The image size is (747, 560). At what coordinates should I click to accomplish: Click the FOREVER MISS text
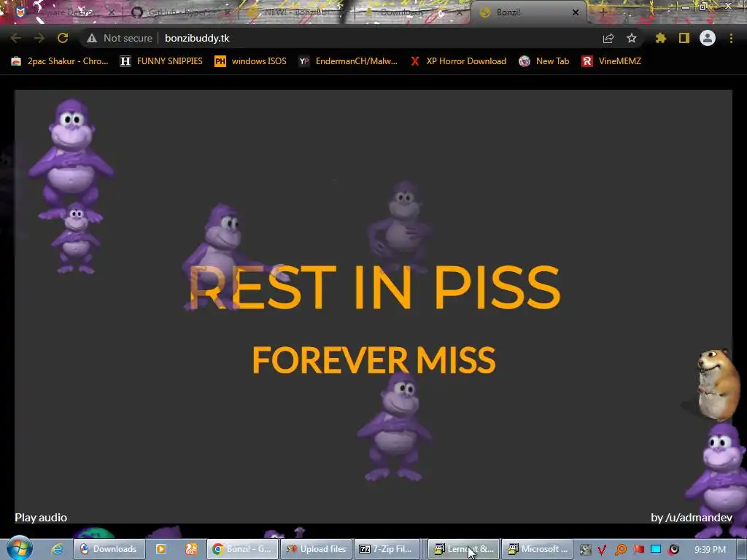point(374,360)
